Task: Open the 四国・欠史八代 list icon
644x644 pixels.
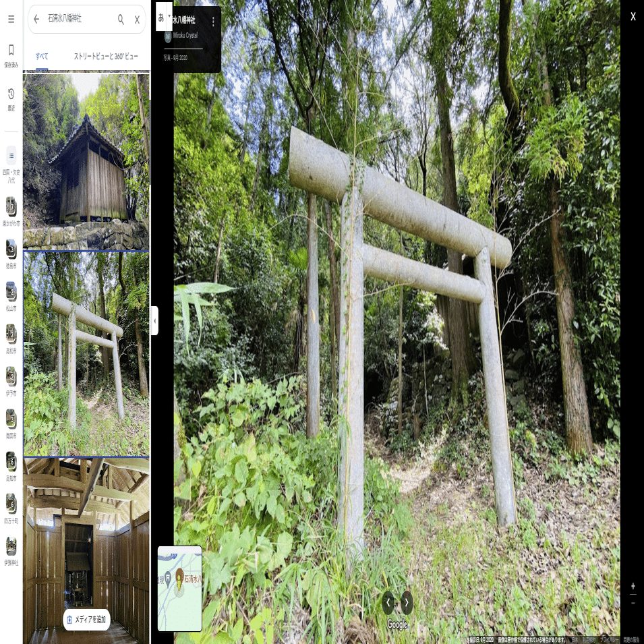Action: [x=11, y=165]
